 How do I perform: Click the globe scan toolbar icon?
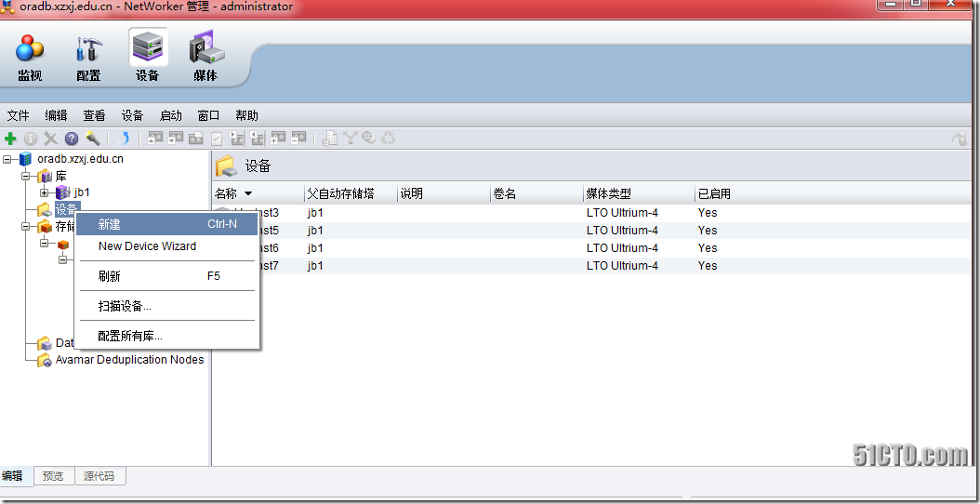click(x=369, y=138)
